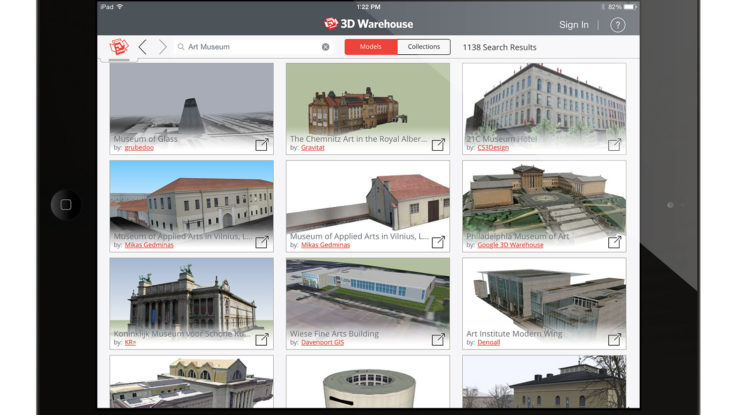Open share icon on Wiese Fine Arts Building

(x=438, y=339)
